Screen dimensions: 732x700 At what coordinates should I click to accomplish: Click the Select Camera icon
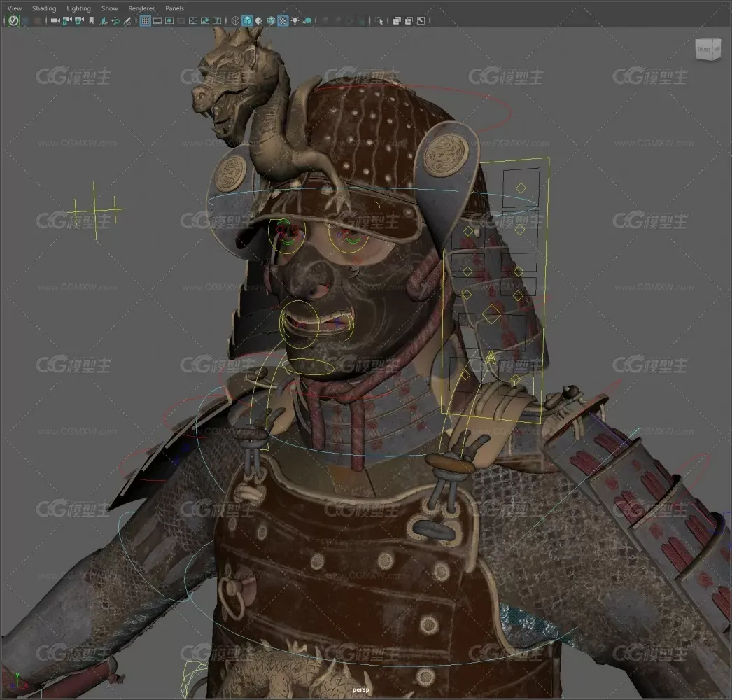[55, 20]
